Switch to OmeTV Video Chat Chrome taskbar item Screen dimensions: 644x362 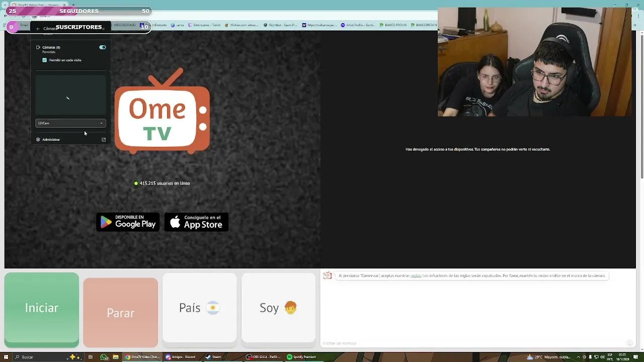point(142,357)
